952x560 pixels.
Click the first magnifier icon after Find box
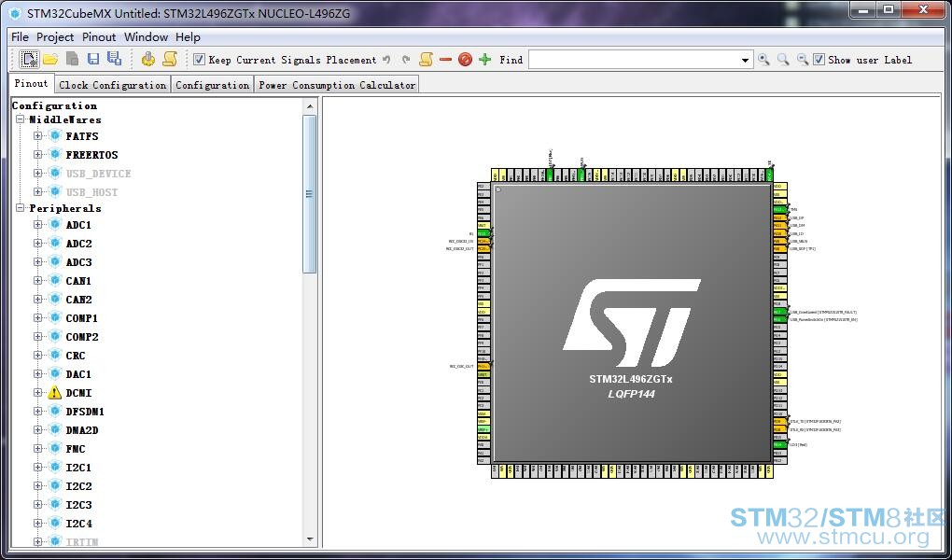(763, 60)
